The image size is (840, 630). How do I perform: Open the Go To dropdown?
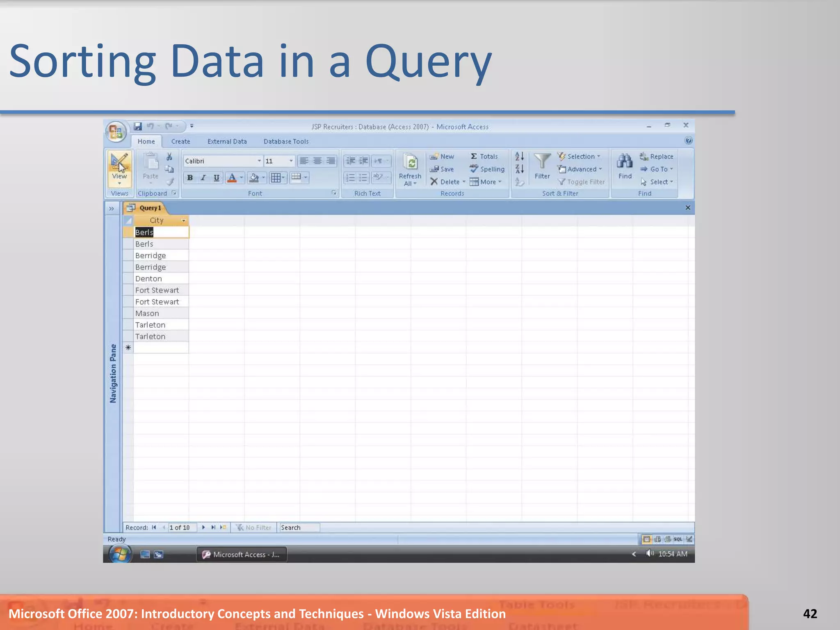click(657, 169)
